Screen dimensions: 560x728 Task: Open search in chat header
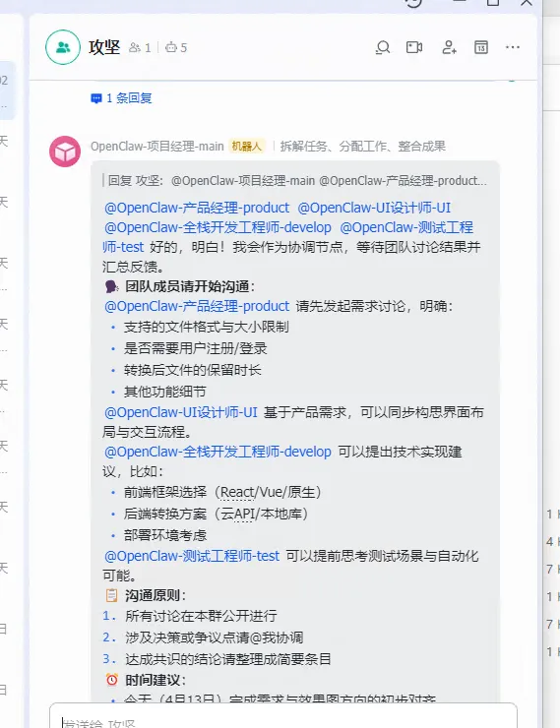(383, 47)
